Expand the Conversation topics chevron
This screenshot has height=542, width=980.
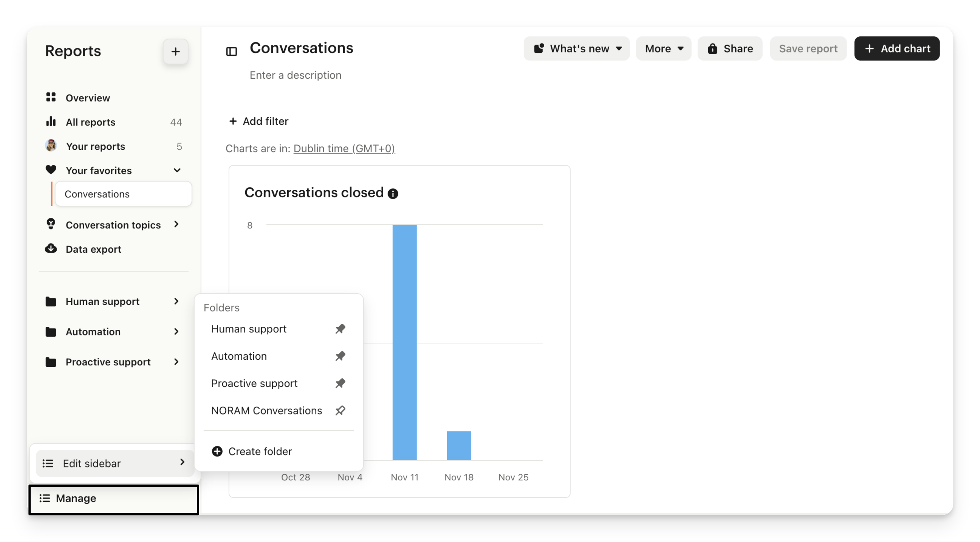(x=176, y=224)
